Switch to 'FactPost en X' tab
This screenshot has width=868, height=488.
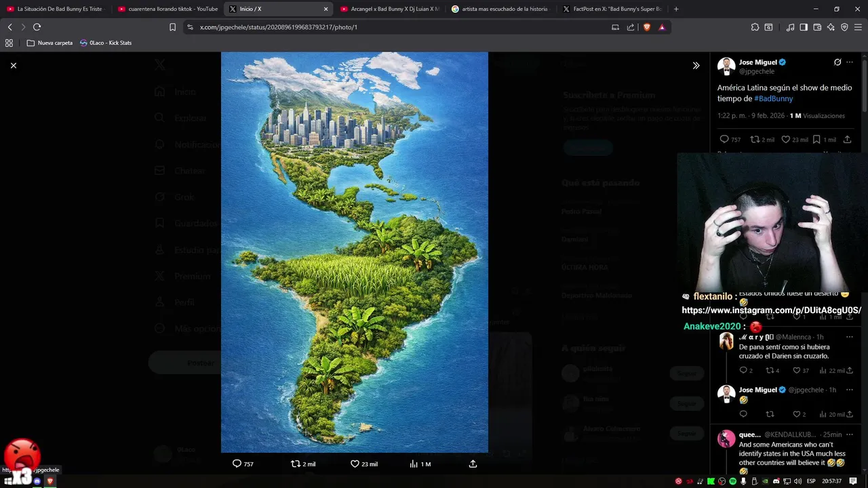[x=612, y=9]
